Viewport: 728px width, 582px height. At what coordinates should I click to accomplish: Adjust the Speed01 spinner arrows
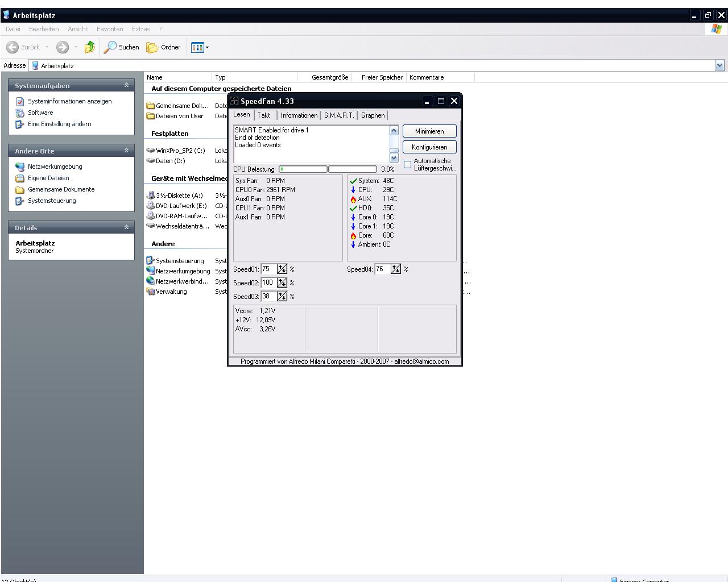pos(282,269)
